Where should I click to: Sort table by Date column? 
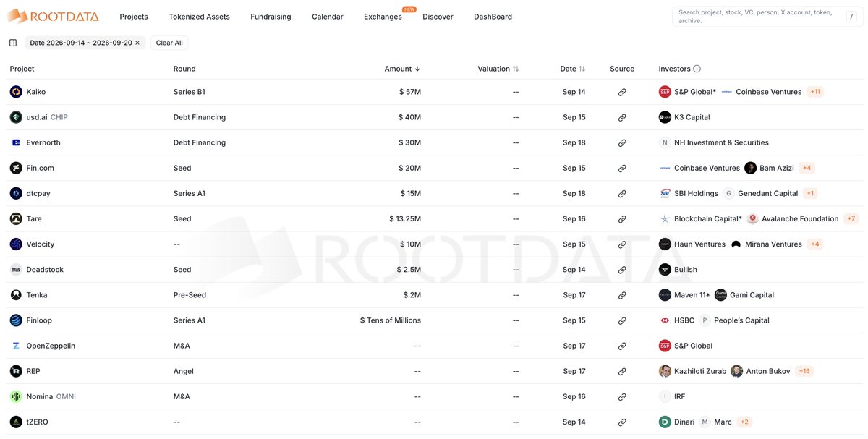pos(573,69)
